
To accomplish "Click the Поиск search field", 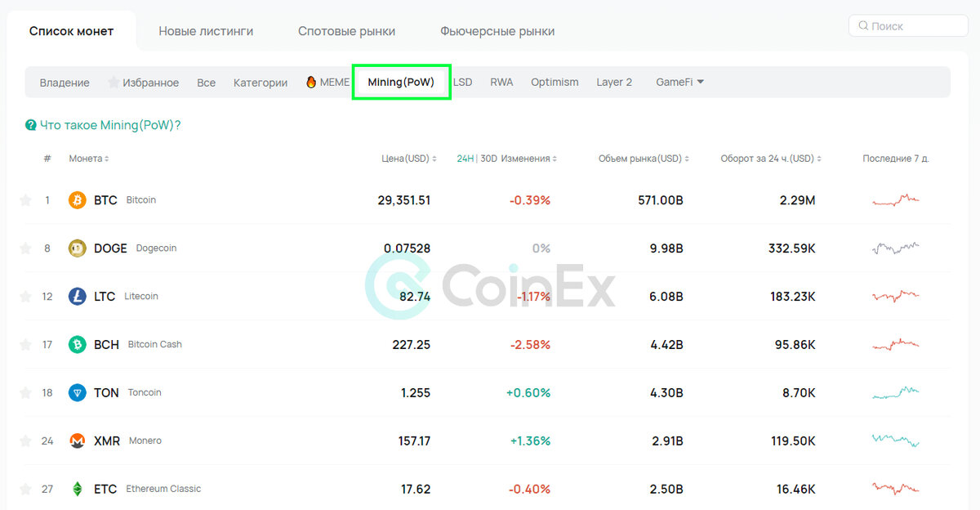I will click(x=908, y=26).
